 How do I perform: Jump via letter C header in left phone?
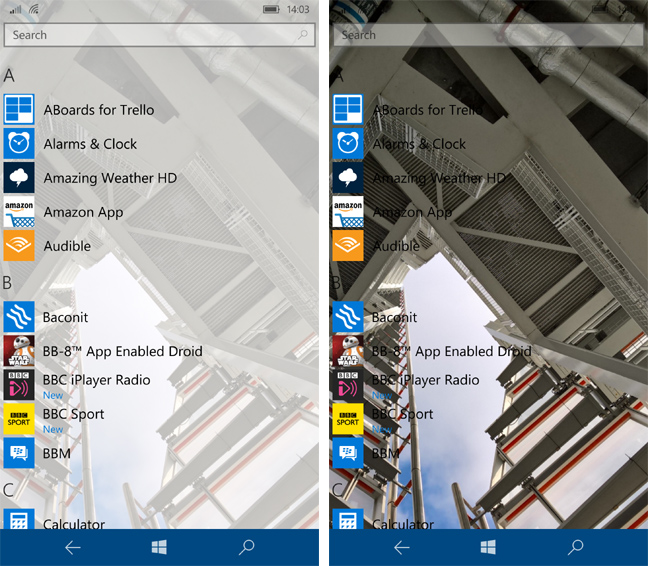(8, 490)
